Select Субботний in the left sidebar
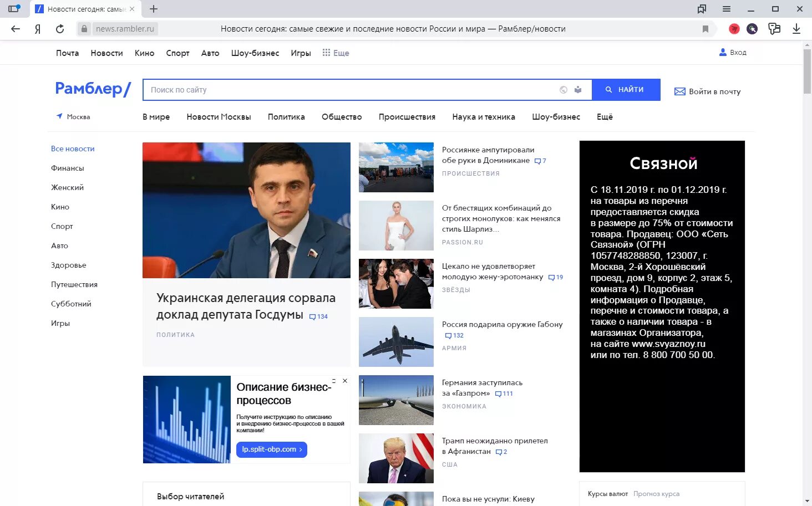Image resolution: width=812 pixels, height=506 pixels. pyautogui.click(x=71, y=304)
